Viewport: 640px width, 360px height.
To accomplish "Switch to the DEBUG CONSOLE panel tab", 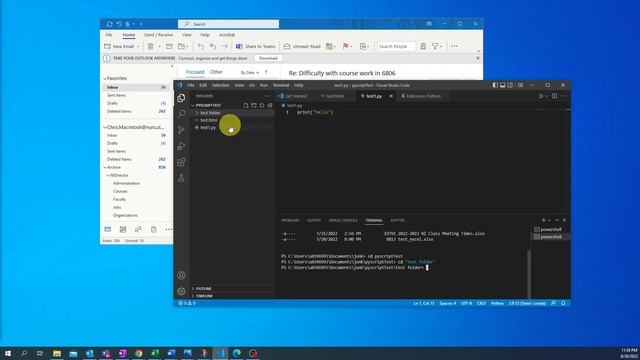I will 343,220.
